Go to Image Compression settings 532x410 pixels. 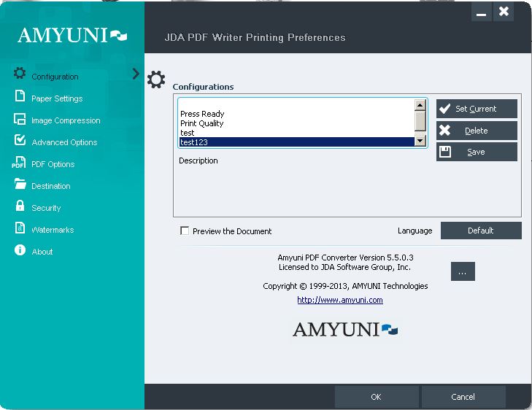(66, 120)
